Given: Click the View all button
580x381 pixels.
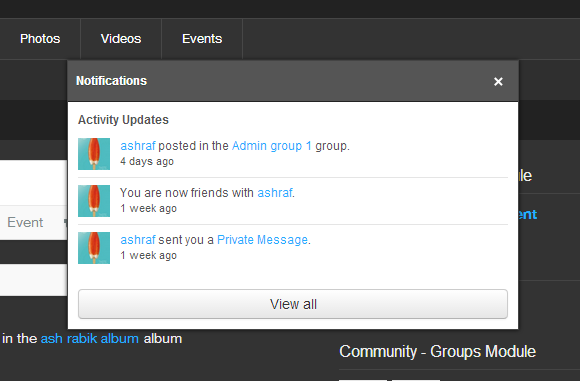Looking at the screenshot, I should pos(293,304).
